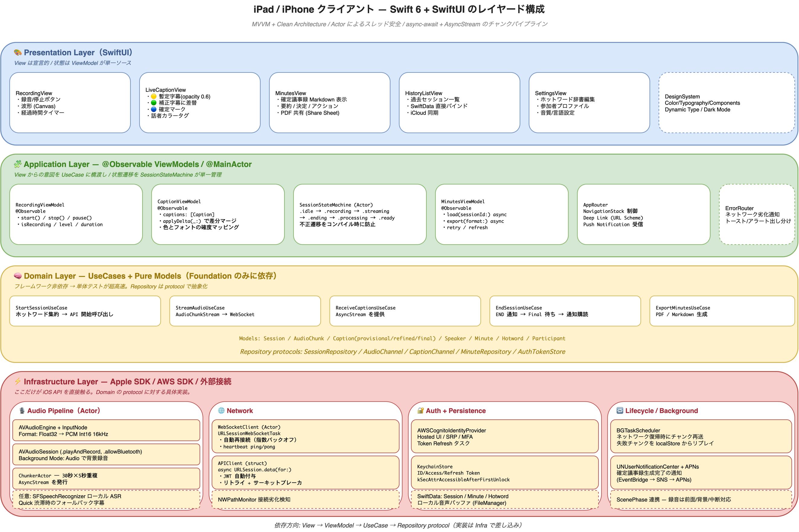Click the MVVM + Clean Architecture subtitle line
Image resolution: width=799 pixels, height=532 pixels.
[399, 24]
